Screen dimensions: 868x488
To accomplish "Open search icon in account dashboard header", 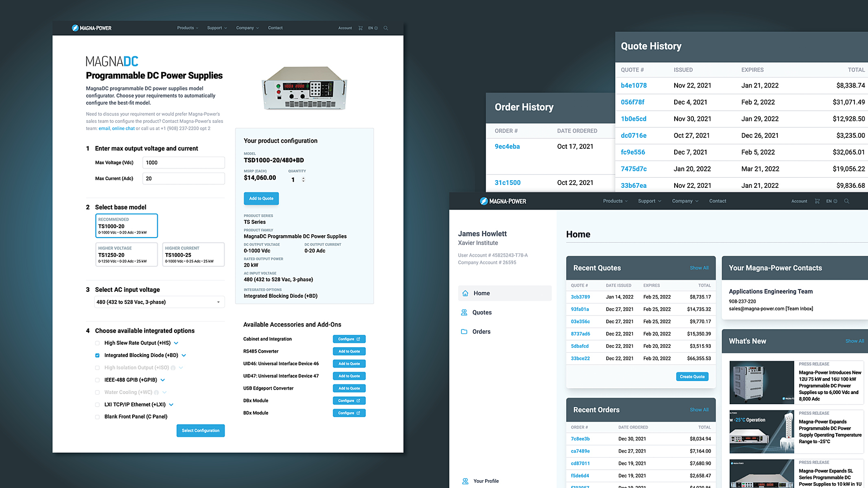I will [x=846, y=201].
